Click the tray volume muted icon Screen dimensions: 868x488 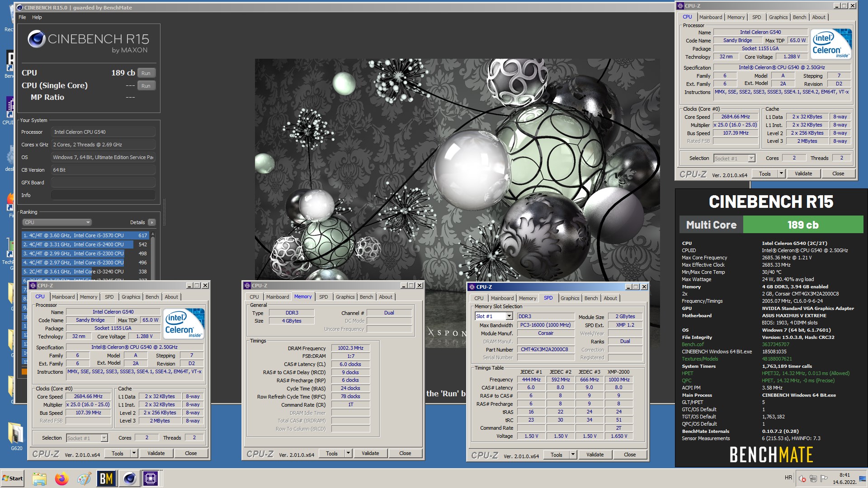(802, 479)
